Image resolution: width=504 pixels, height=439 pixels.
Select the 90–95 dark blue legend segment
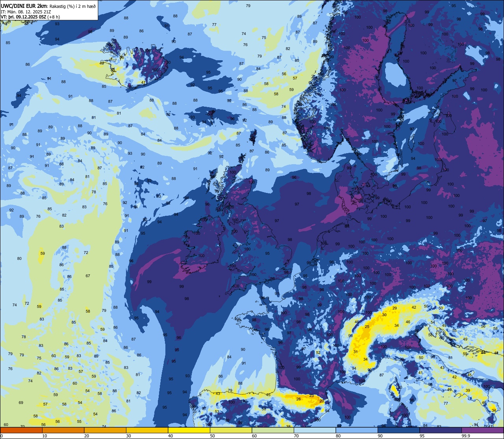399,430
